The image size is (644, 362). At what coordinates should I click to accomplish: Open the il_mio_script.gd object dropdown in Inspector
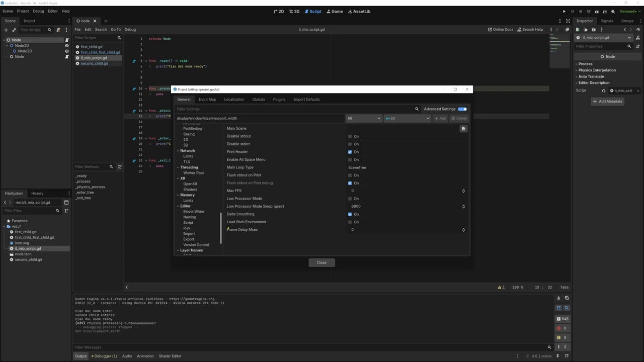[604, 38]
